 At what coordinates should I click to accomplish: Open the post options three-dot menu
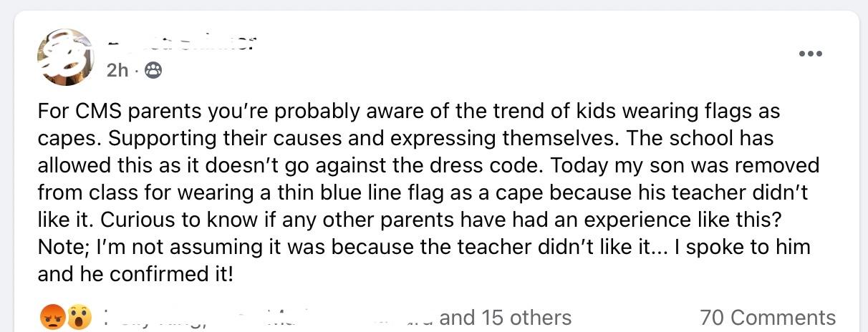[x=810, y=54]
